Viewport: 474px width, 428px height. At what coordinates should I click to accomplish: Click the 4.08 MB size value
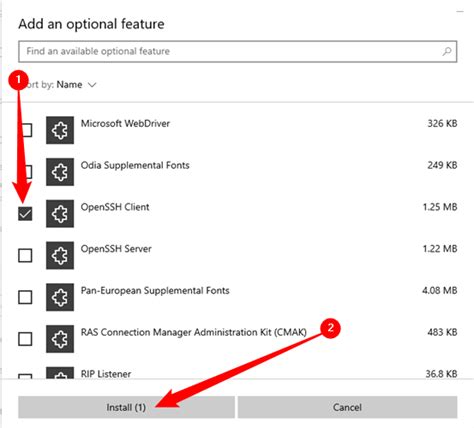click(x=440, y=290)
